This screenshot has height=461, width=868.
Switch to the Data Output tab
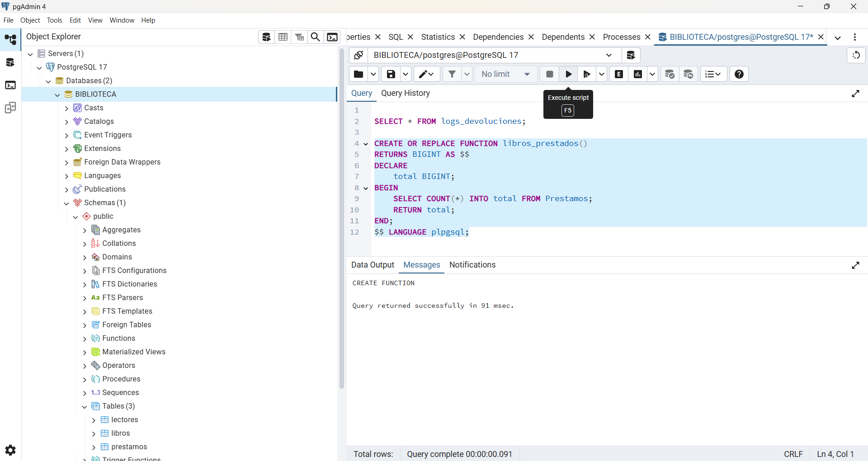373,265
